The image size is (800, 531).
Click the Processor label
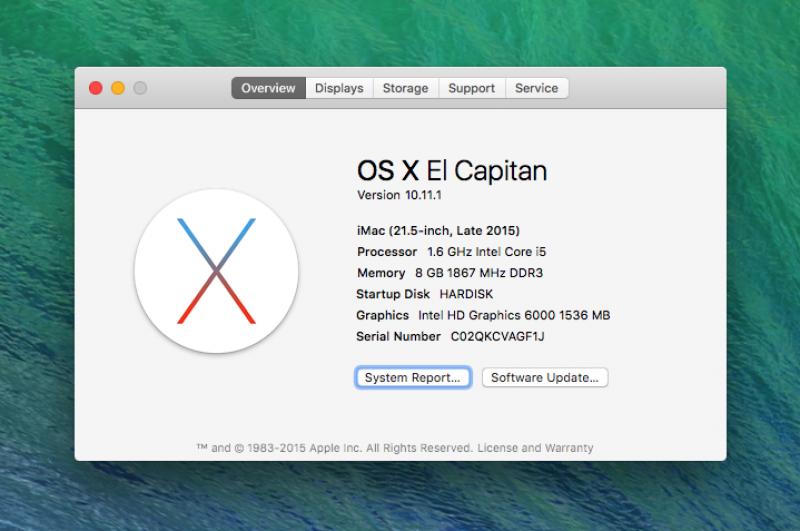coord(387,251)
